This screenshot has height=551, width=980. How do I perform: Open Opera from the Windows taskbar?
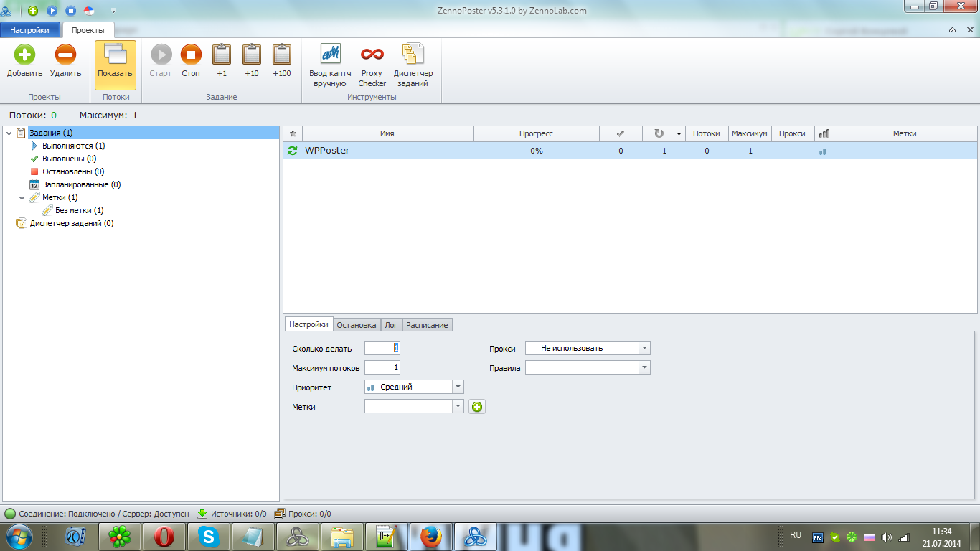[164, 536]
